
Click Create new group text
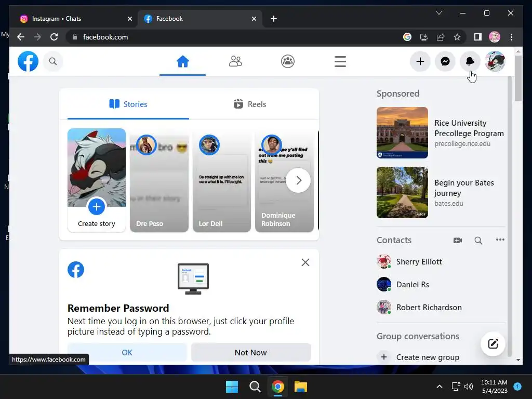tap(428, 357)
